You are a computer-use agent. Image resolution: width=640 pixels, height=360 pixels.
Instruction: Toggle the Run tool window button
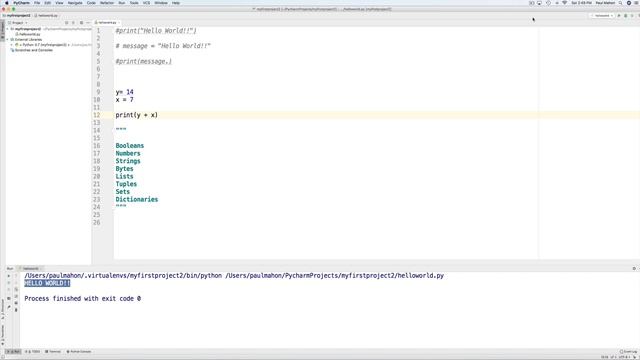click(x=13, y=351)
